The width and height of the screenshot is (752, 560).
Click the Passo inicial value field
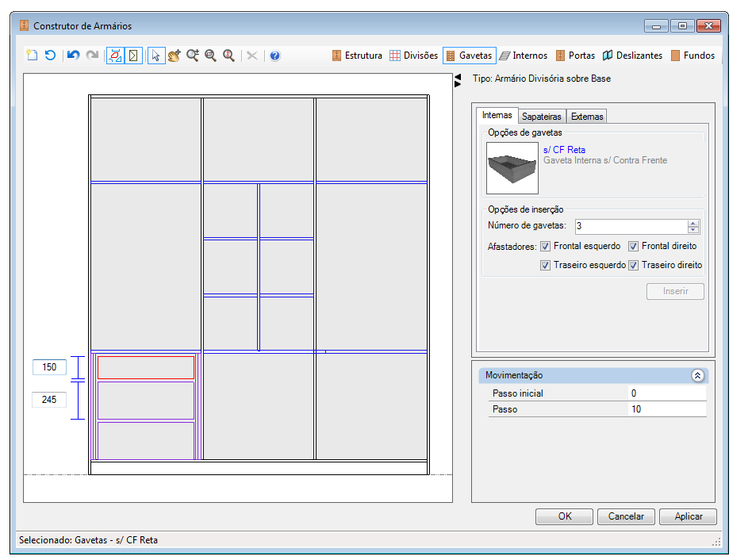click(x=666, y=393)
